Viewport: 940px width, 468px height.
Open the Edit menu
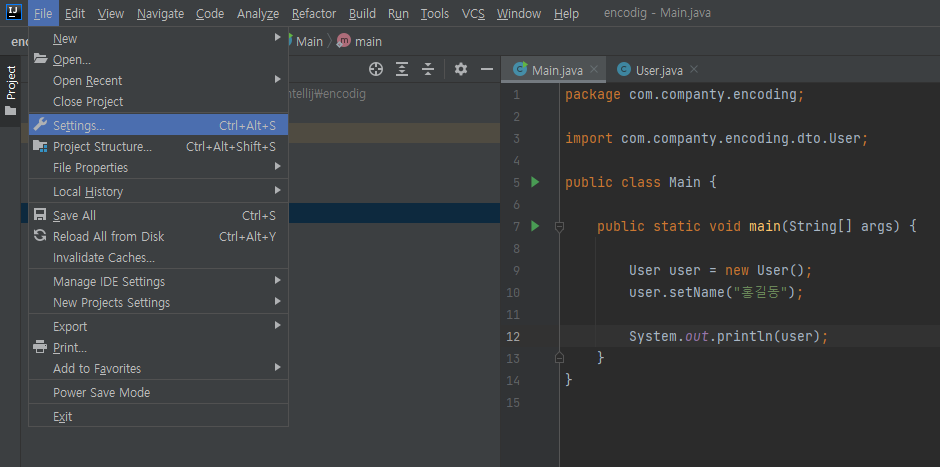[75, 13]
